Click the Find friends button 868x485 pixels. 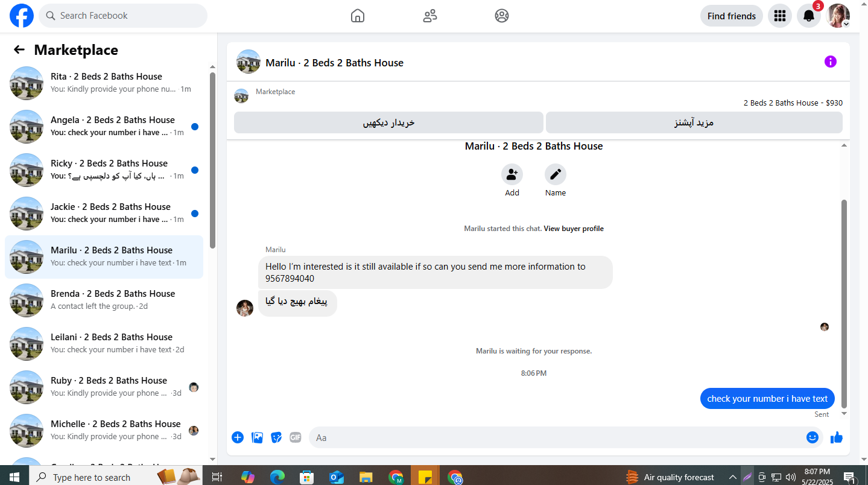[732, 16]
